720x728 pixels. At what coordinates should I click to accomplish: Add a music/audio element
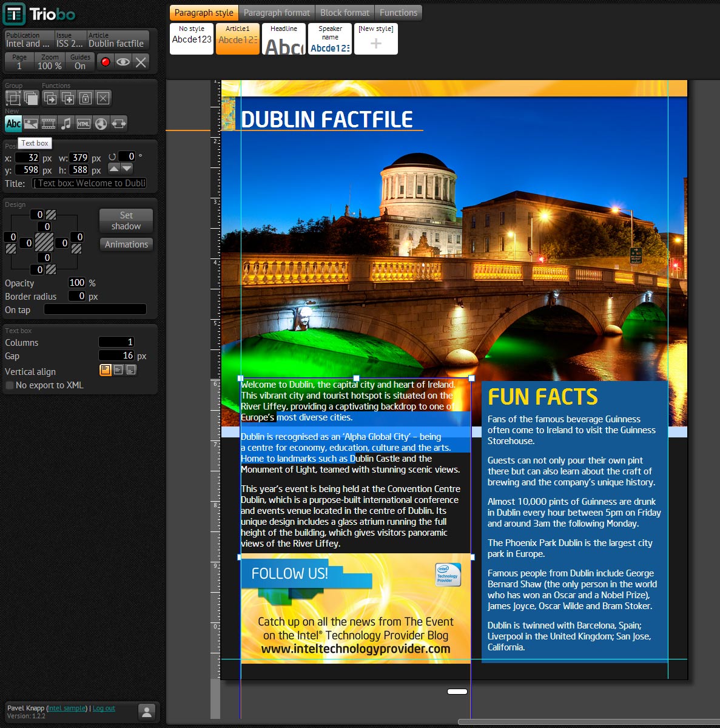coord(66,123)
